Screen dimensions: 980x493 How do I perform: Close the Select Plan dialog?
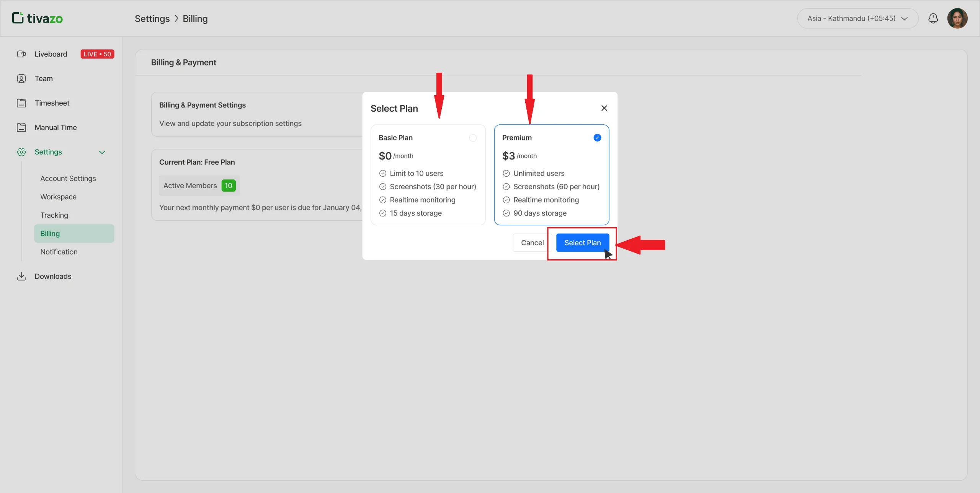[604, 108]
